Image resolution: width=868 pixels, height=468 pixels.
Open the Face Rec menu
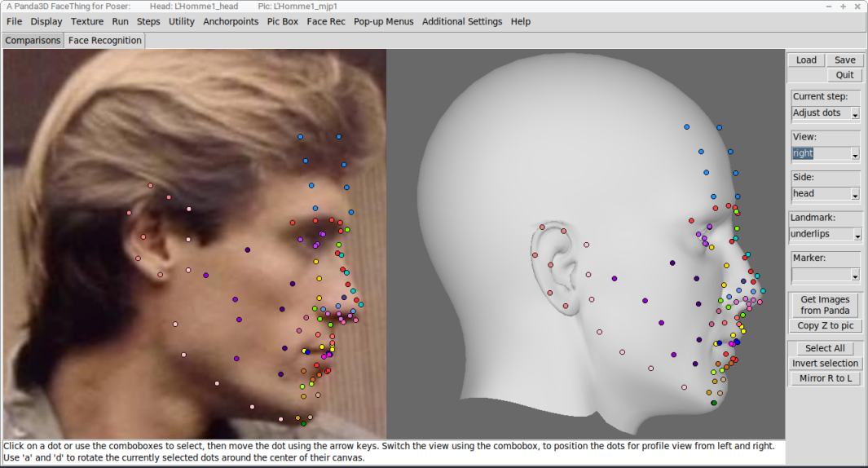click(325, 21)
